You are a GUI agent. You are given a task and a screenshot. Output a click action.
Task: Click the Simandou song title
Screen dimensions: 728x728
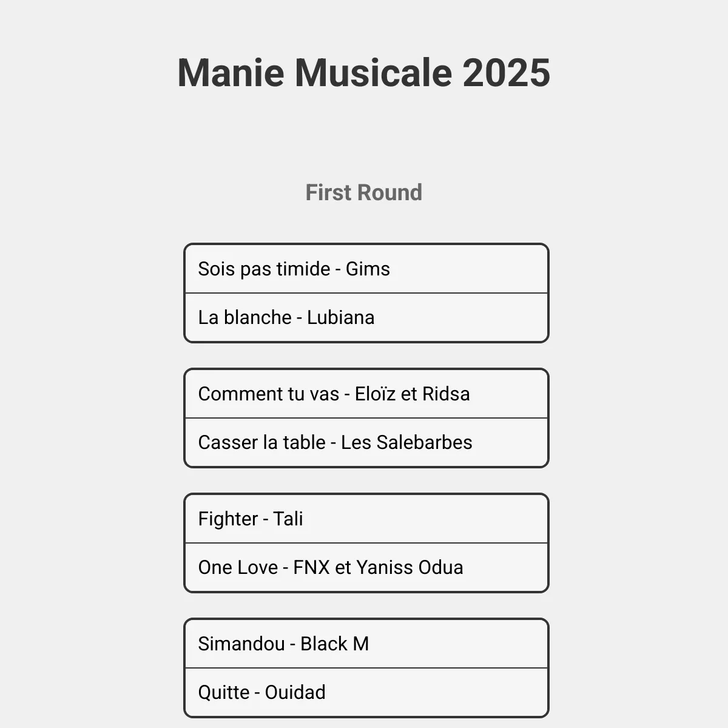tap(241, 644)
